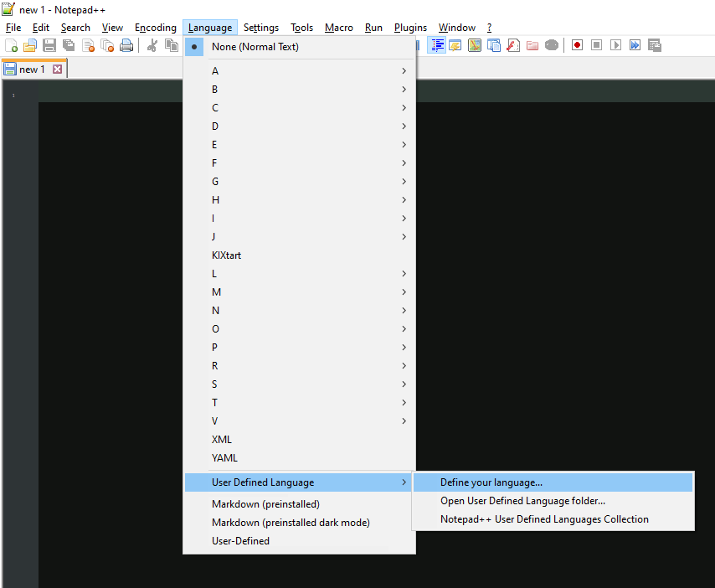
Task: Click the macro Playback triangle icon
Action: click(x=615, y=45)
